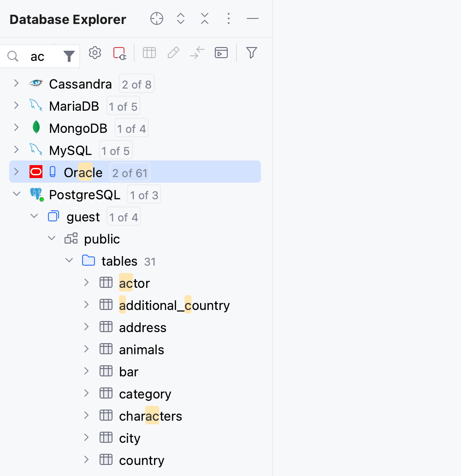Click the PostgreSQL elephant icon
The width and height of the screenshot is (461, 476).
point(36,194)
